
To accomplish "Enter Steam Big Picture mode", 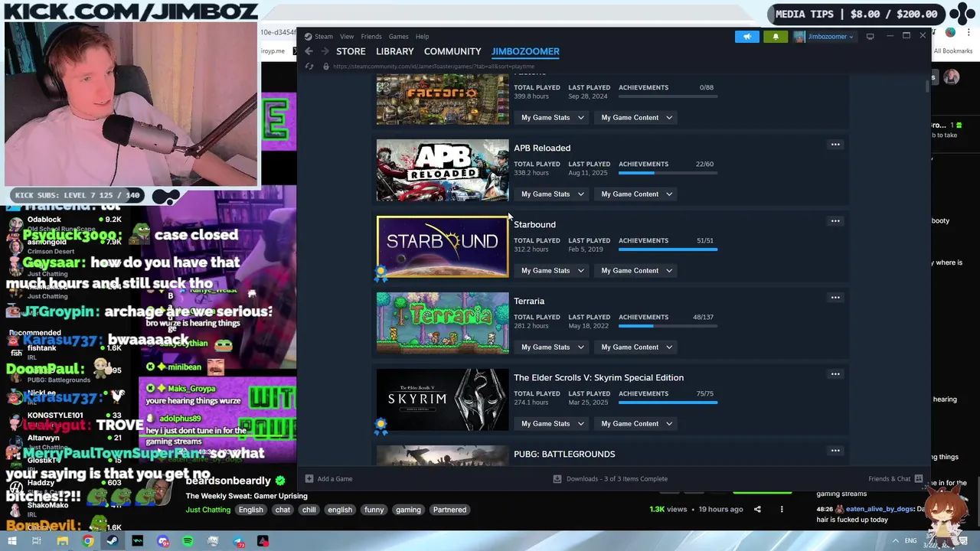I will (x=870, y=36).
